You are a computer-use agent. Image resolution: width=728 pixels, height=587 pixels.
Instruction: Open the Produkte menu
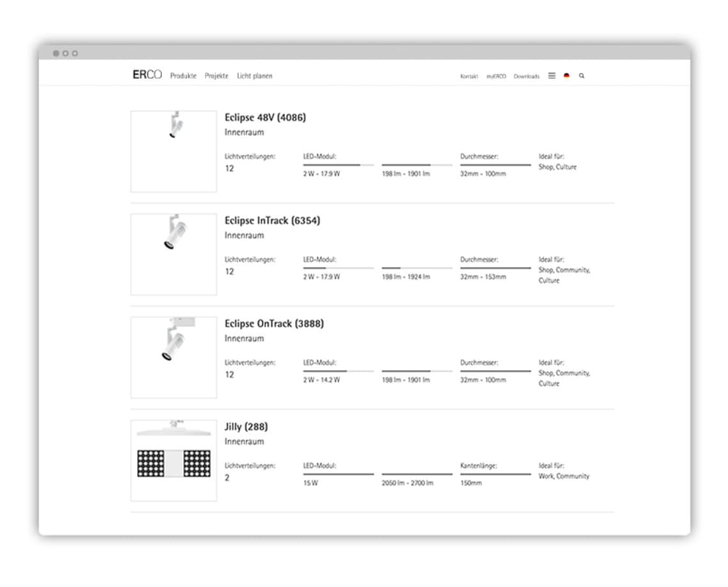(x=183, y=76)
